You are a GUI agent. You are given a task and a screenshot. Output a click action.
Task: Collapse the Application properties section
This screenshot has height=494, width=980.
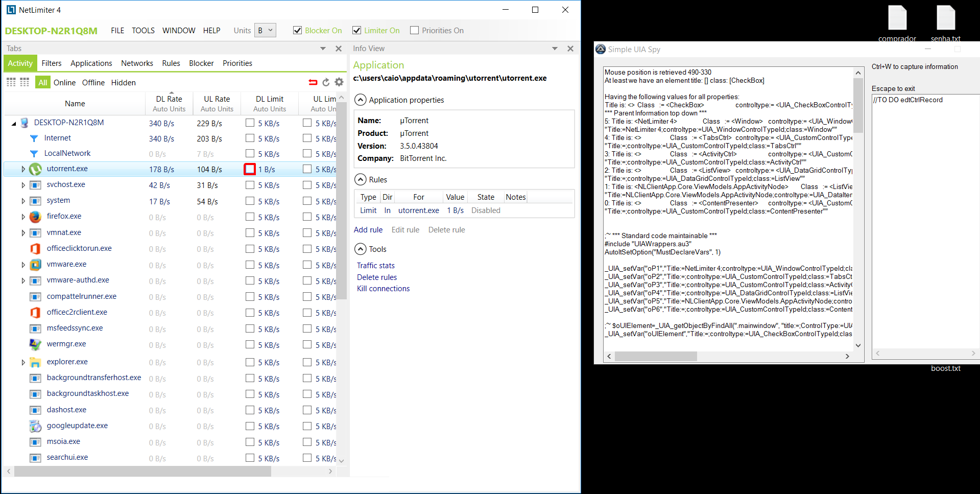pyautogui.click(x=361, y=100)
